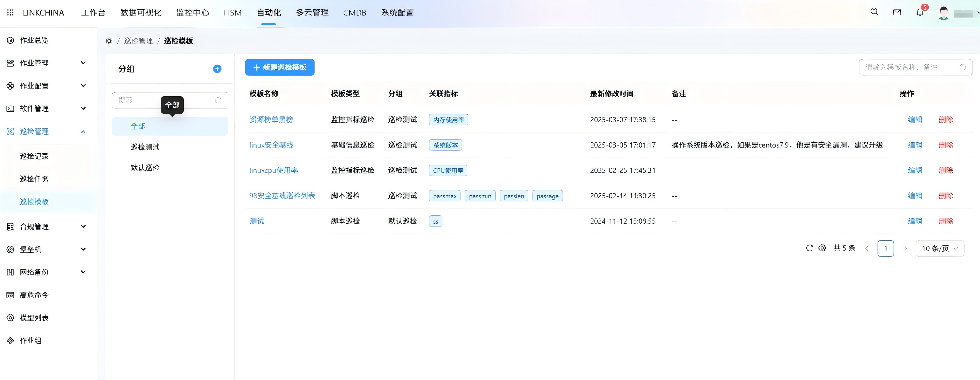Focus 请输入模板名称、备注 search field

pyautogui.click(x=915, y=67)
